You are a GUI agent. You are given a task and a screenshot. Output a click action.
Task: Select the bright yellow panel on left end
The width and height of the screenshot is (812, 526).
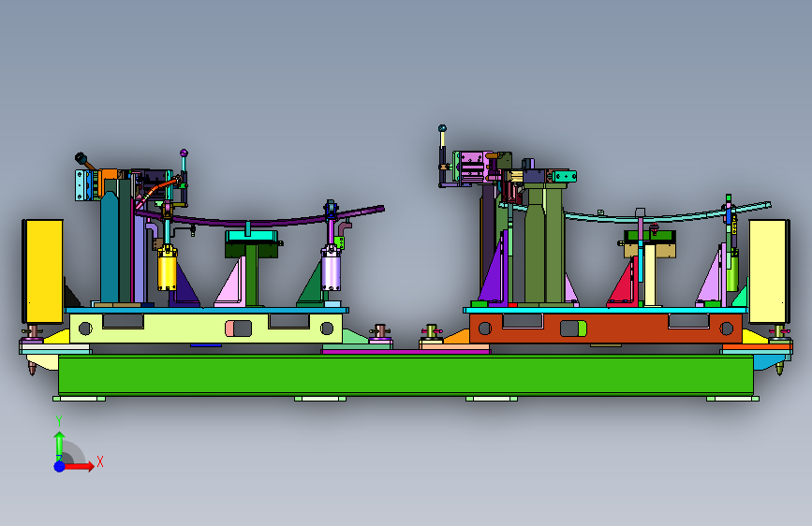[45, 271]
